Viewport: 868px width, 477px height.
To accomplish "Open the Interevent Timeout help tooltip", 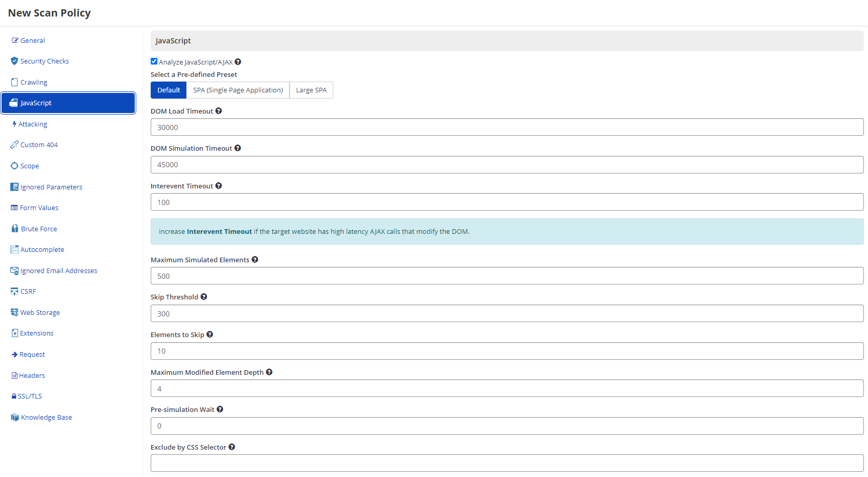I will (x=218, y=185).
